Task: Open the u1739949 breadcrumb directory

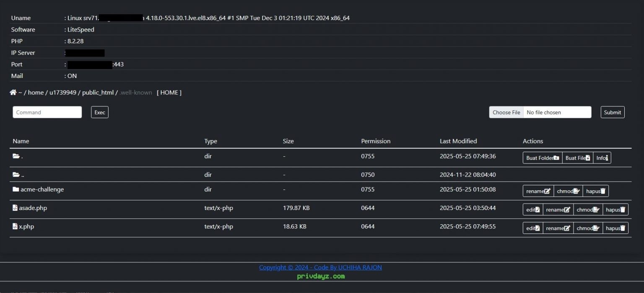Action: 63,93
